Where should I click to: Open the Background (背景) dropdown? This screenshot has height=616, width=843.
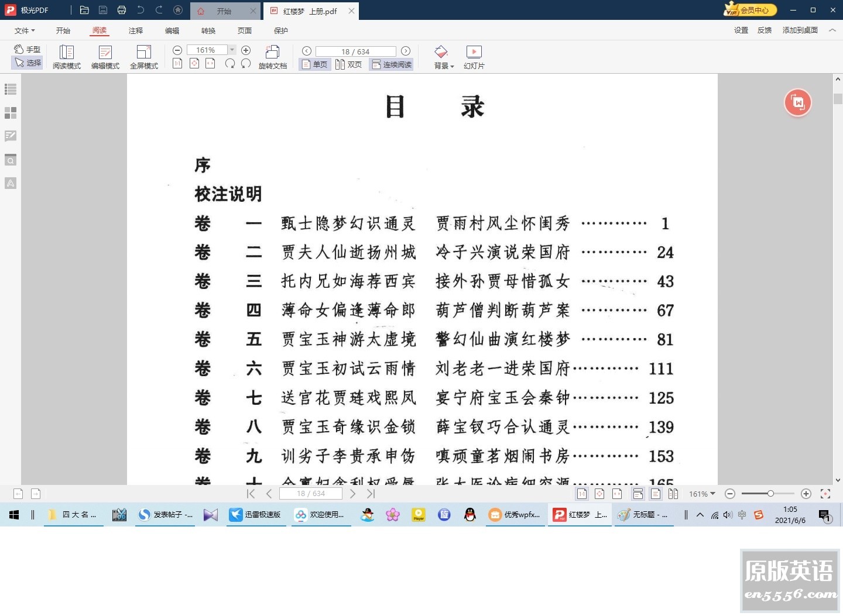444,57
